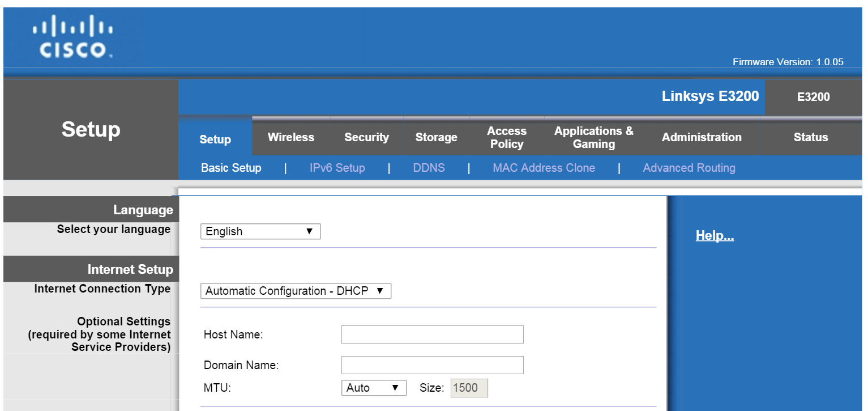Viewport: 868px width, 411px height.
Task: Select the Applications & Gaming tab
Action: tap(593, 137)
